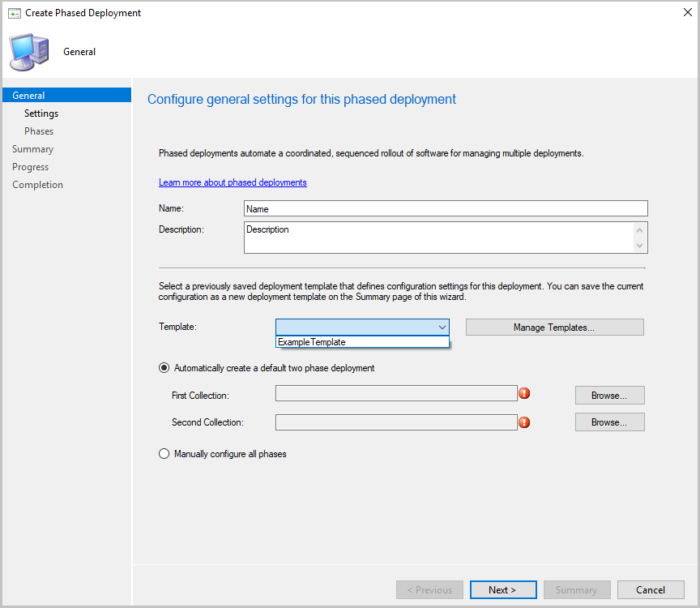Click the 'First Collection:' label

[x=200, y=396]
